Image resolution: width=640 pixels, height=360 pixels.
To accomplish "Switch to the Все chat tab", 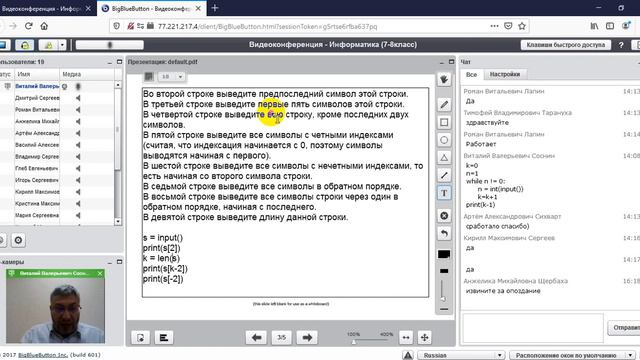I will (x=471, y=74).
